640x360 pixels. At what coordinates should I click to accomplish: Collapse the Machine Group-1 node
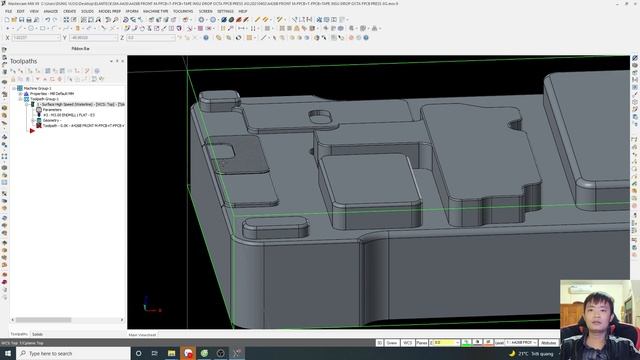pos(13,88)
